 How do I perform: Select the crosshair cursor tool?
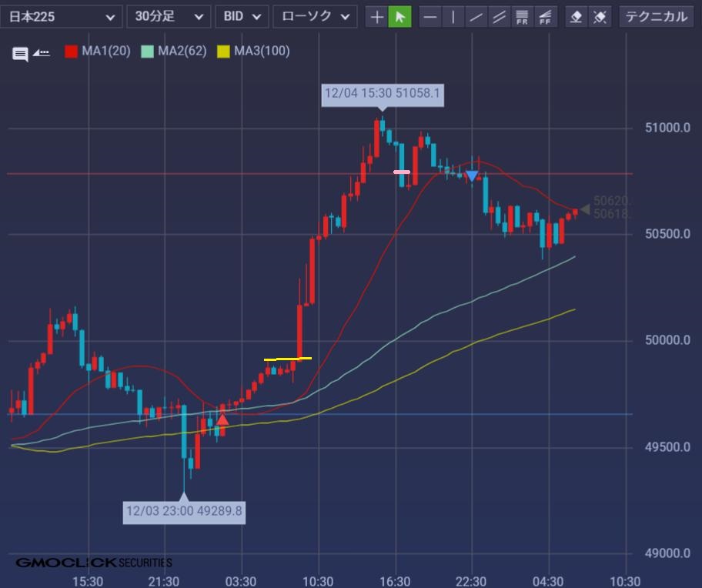point(376,17)
